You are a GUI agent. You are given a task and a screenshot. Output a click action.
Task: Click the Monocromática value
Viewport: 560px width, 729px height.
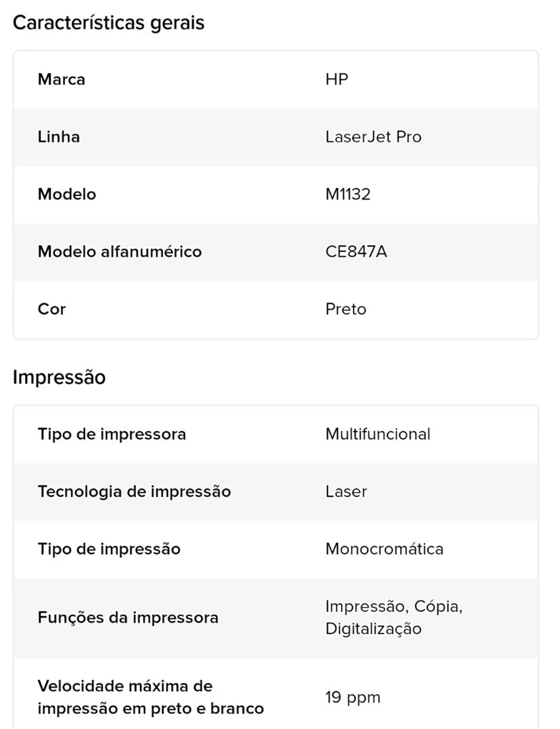coord(384,550)
